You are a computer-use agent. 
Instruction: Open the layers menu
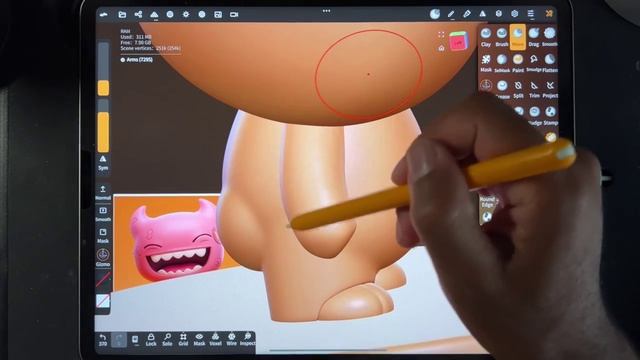pyautogui.click(x=498, y=14)
